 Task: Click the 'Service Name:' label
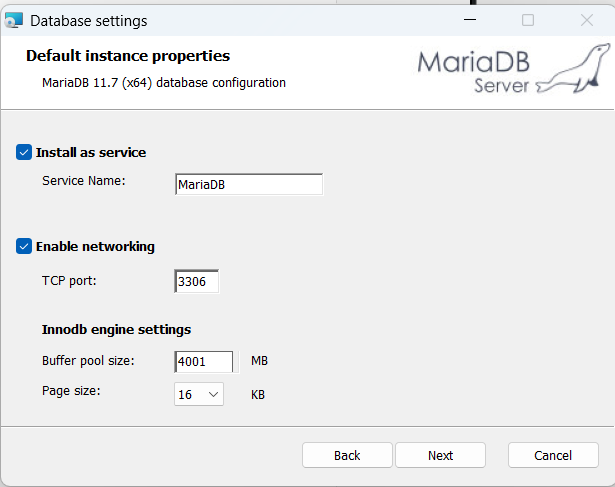tap(84, 181)
